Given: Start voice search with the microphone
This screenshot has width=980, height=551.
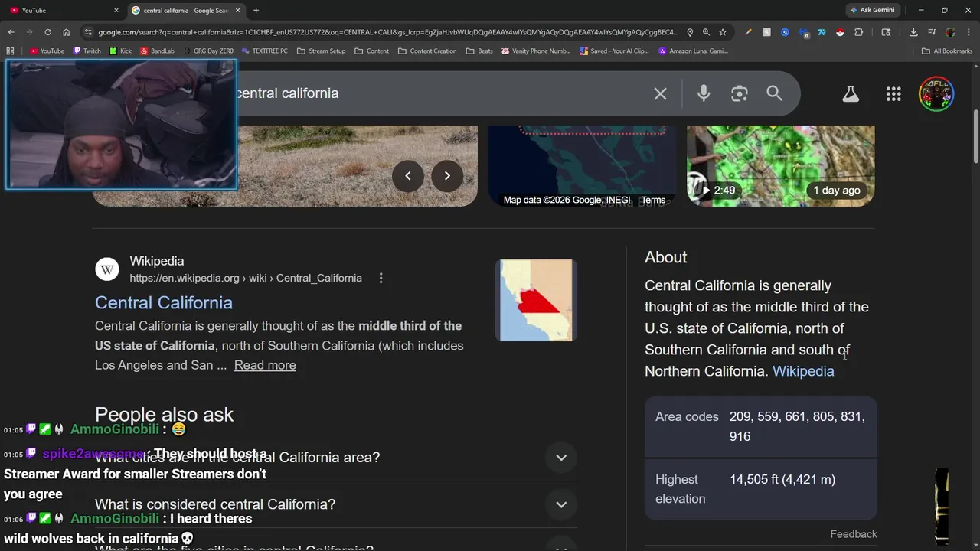Looking at the screenshot, I should click(x=704, y=93).
